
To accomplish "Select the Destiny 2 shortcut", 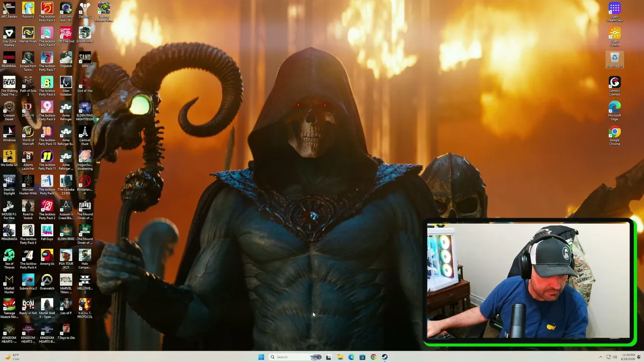I will pos(85,10).
